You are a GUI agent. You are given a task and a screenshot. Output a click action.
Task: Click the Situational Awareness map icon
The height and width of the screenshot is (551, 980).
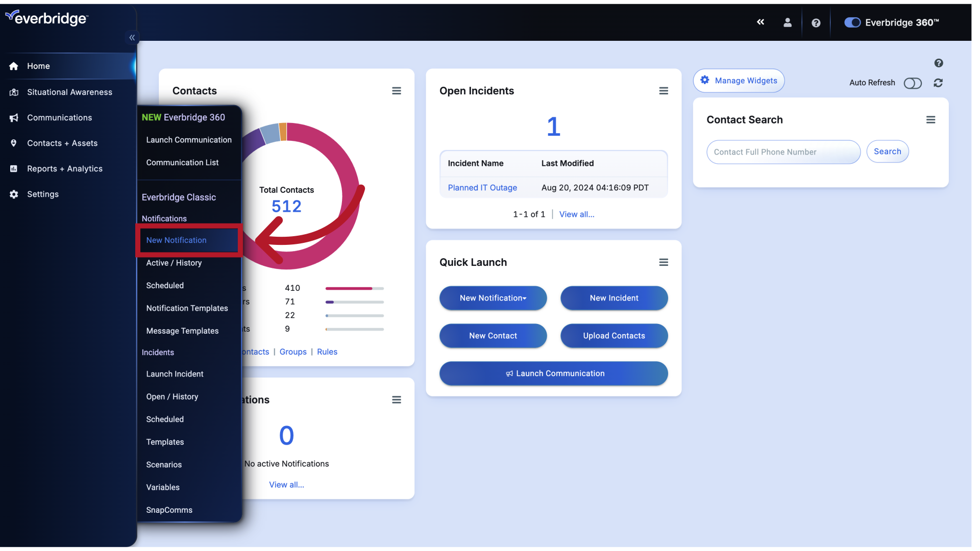coord(14,92)
